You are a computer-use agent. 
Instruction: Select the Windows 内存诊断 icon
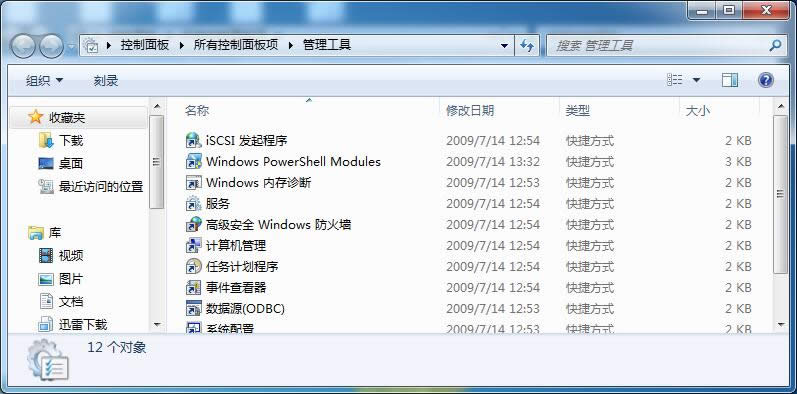(x=194, y=183)
